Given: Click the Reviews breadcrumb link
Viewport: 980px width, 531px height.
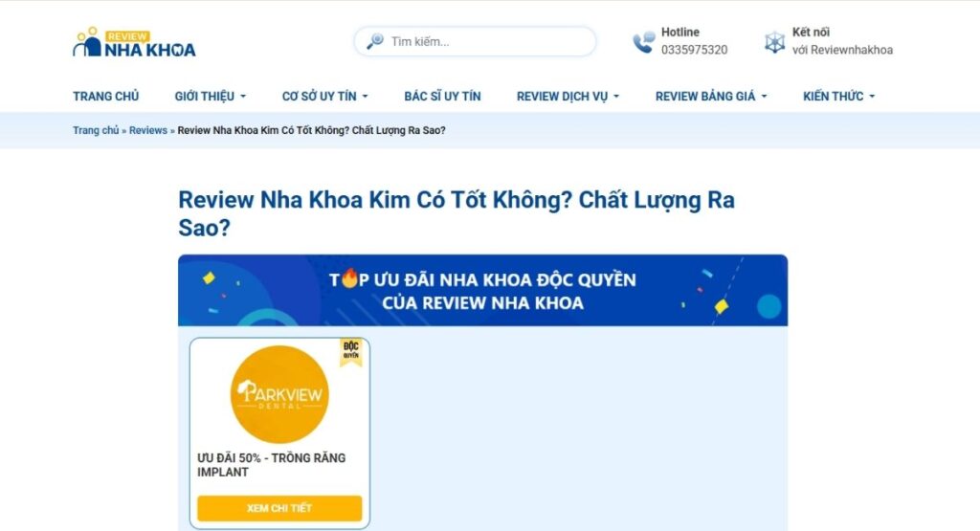Looking at the screenshot, I should [148, 130].
